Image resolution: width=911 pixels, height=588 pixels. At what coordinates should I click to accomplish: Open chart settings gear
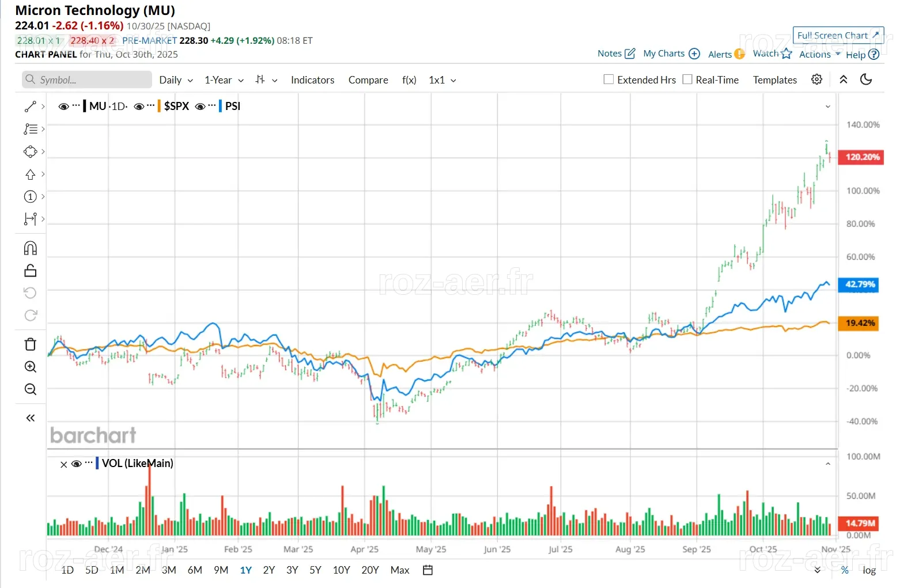(x=817, y=79)
